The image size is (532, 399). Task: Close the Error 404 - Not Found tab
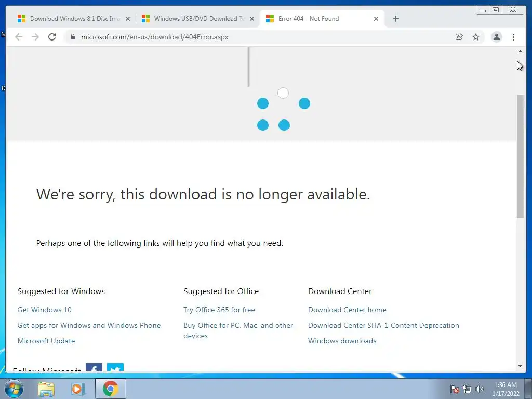point(376,19)
